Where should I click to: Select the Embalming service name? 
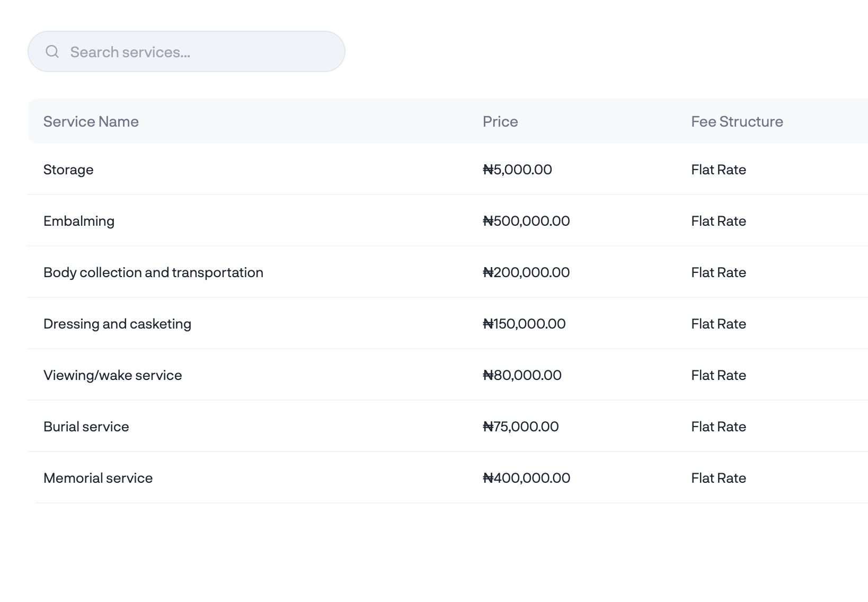click(x=79, y=221)
